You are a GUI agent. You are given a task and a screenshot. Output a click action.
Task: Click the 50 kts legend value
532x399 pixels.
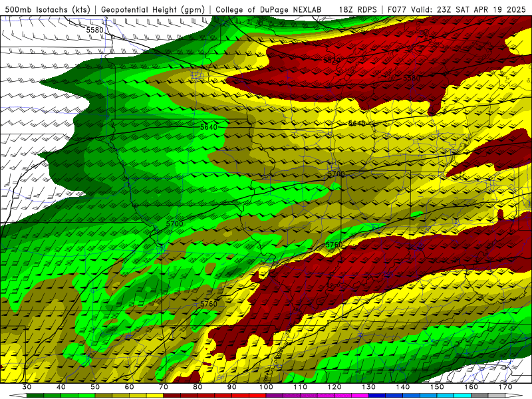(x=95, y=387)
